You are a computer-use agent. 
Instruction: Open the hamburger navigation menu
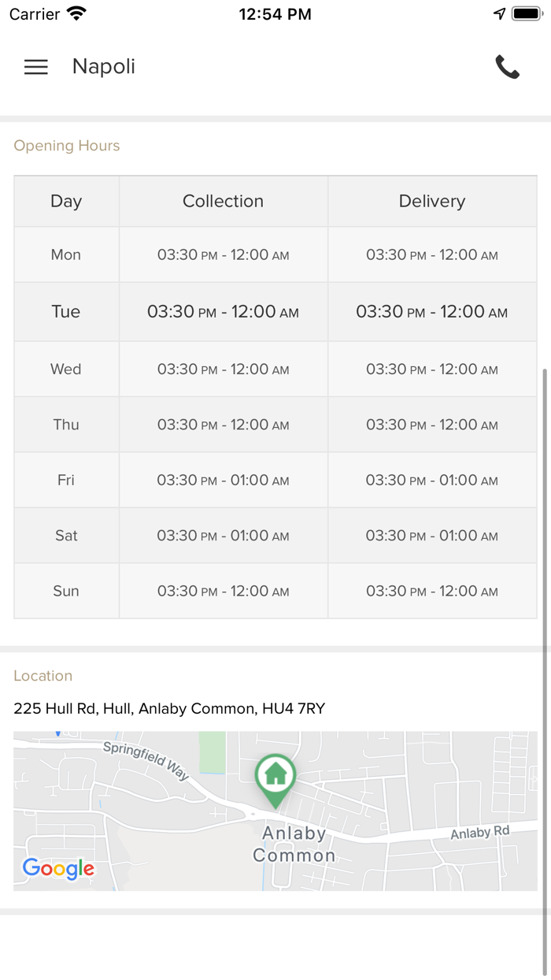coord(36,67)
